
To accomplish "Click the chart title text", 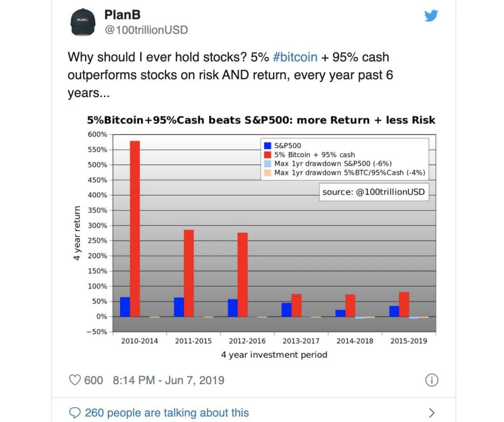I will 261,120.
